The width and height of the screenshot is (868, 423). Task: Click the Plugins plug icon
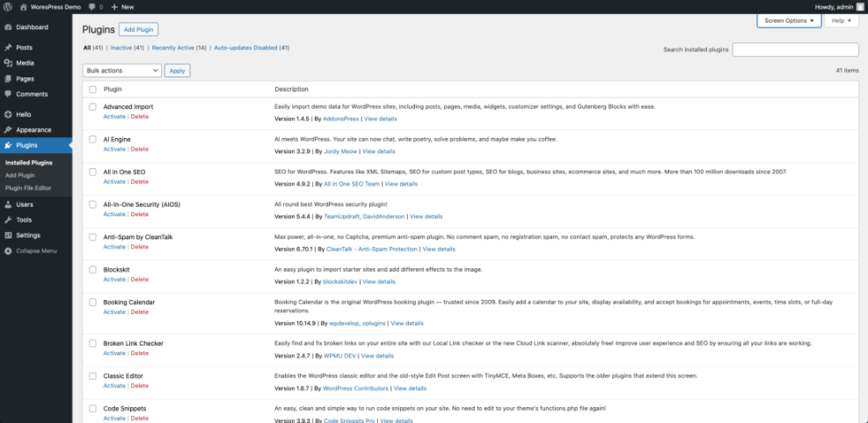pos(8,146)
